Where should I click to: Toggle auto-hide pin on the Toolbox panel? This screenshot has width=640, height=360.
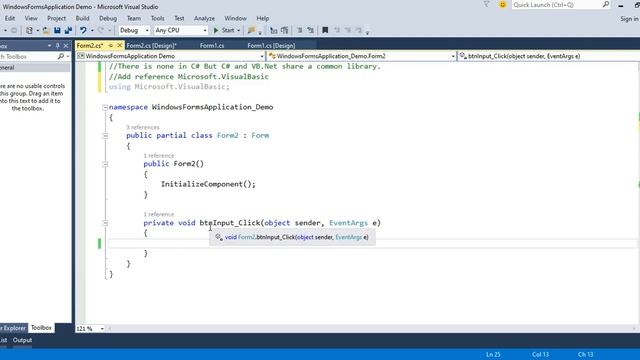click(x=58, y=46)
